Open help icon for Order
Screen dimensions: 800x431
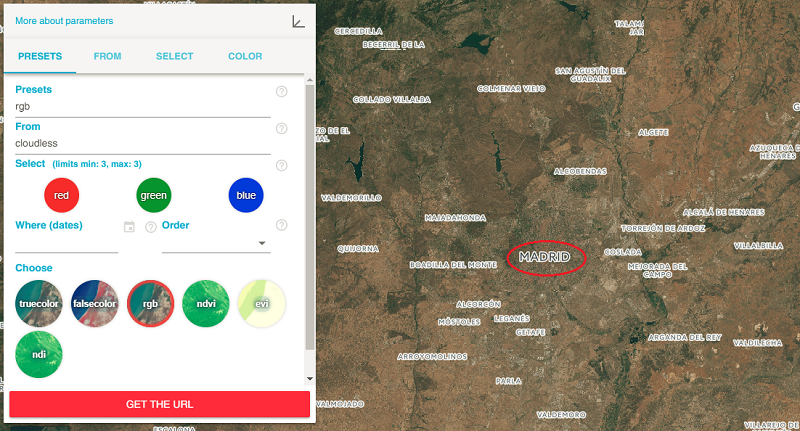(282, 225)
